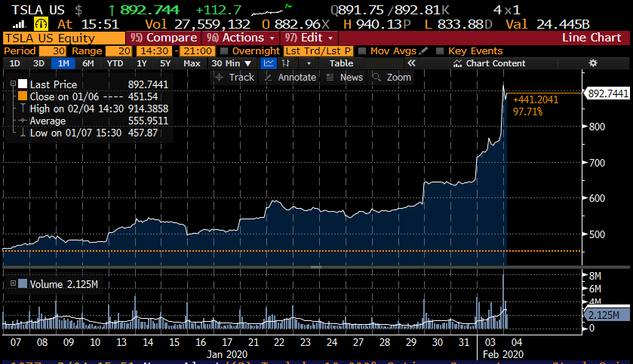
Task: Click the Period value field 30
Action: 53,50
